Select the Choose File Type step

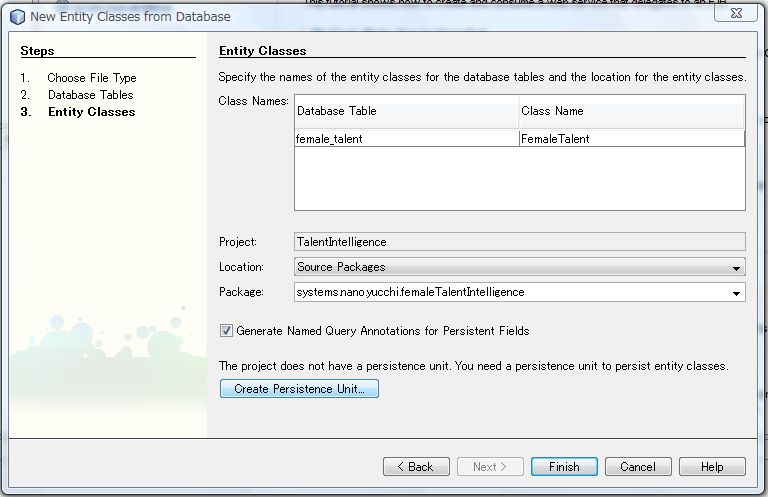click(91, 78)
